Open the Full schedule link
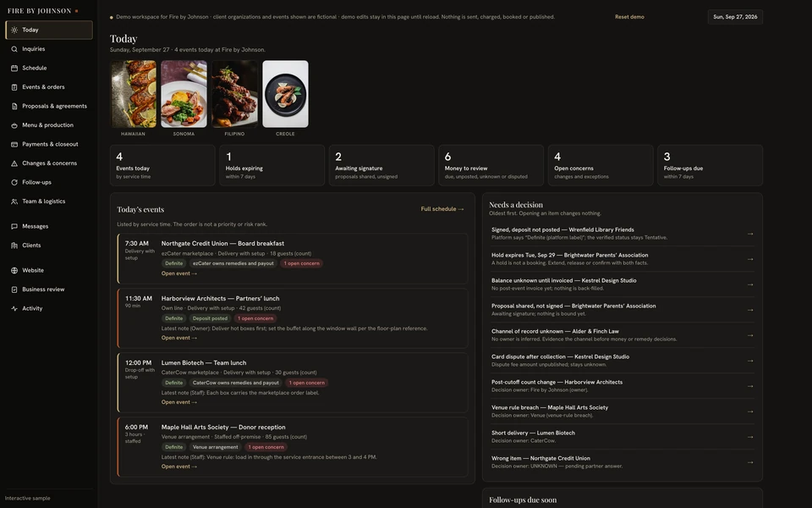Image resolution: width=812 pixels, height=508 pixels. pos(442,209)
